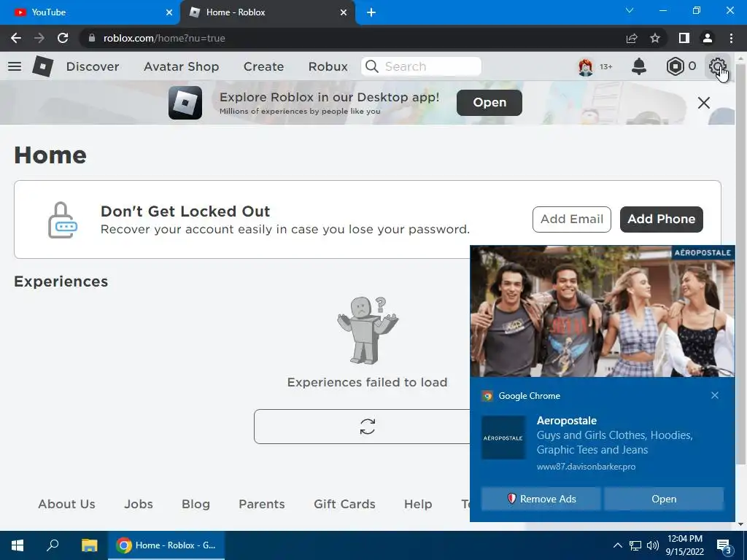Retry loading experiences with refresh button
The image size is (747, 560).
pyautogui.click(x=368, y=426)
